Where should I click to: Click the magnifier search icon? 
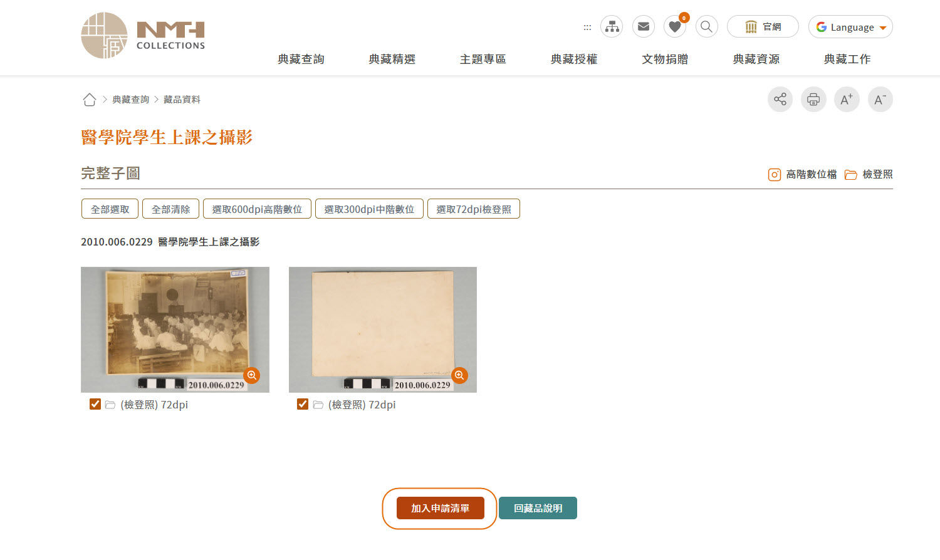(706, 26)
